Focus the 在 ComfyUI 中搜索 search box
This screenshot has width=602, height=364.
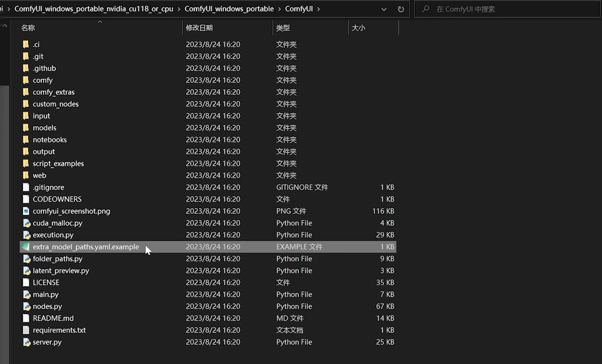pyautogui.click(x=507, y=9)
